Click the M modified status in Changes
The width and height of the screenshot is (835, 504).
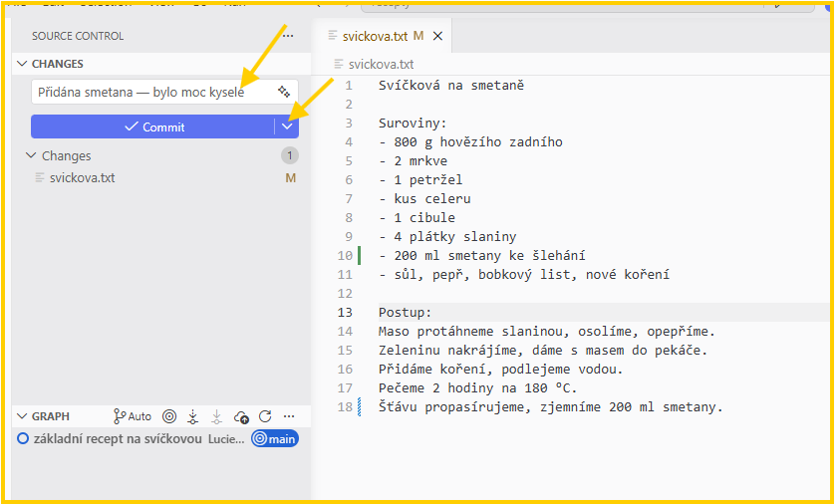[x=290, y=177]
